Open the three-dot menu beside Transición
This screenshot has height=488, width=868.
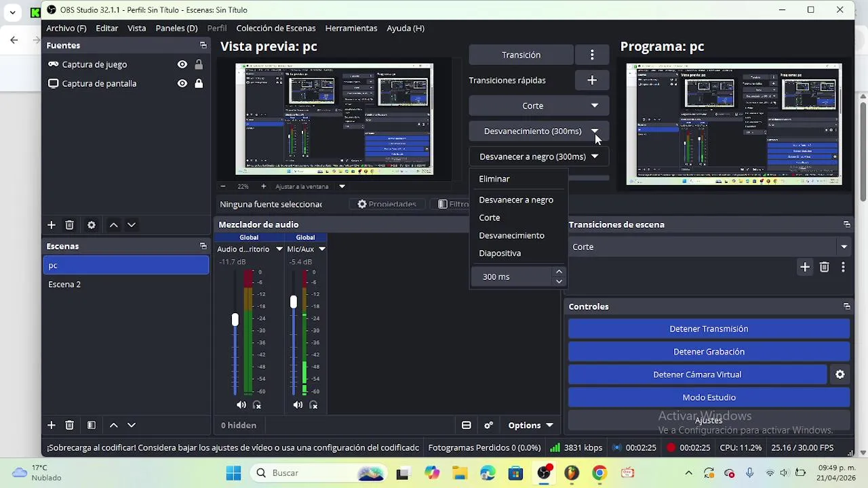coord(592,55)
